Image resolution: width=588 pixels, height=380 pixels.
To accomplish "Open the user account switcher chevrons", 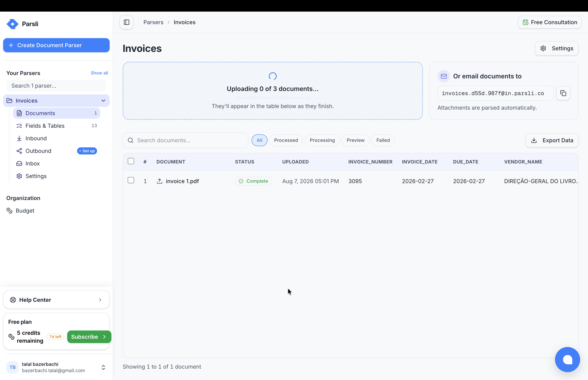I will click(103, 367).
